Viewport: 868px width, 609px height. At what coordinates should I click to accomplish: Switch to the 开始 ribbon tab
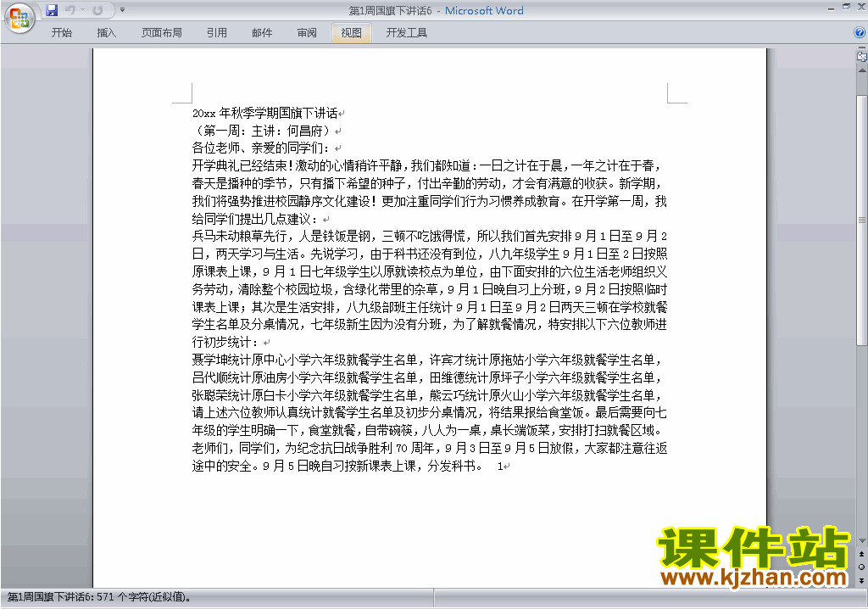click(x=61, y=33)
